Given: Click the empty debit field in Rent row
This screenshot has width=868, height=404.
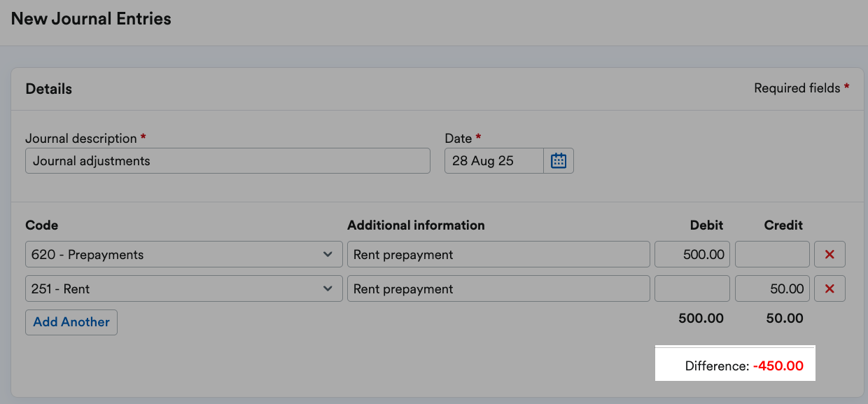Looking at the screenshot, I should (x=692, y=288).
